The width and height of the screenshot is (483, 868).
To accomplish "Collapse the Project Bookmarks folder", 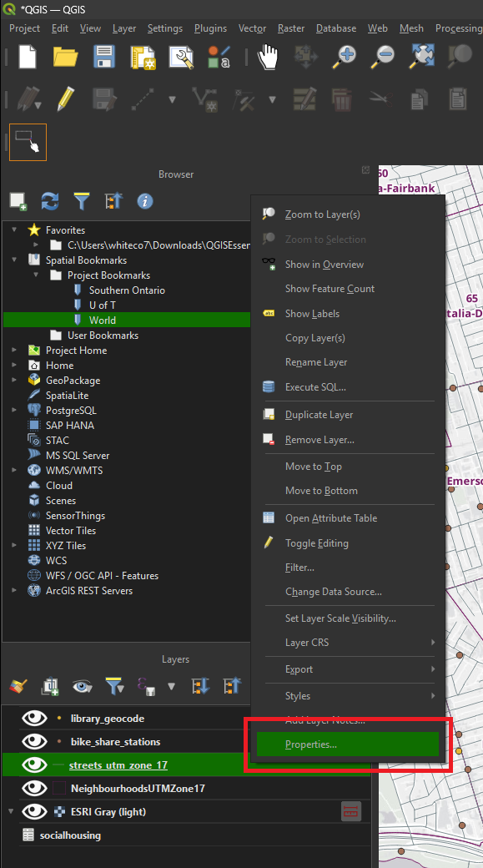I will (36, 275).
